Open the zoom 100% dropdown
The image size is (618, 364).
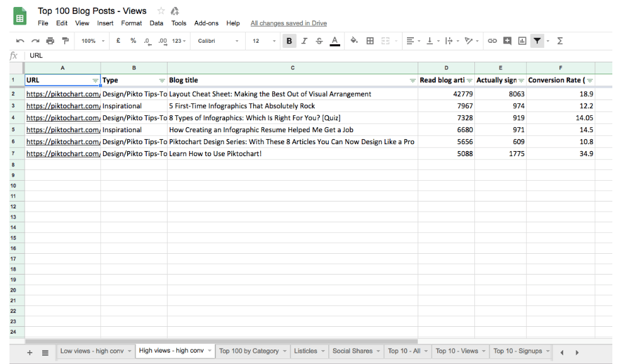[93, 41]
